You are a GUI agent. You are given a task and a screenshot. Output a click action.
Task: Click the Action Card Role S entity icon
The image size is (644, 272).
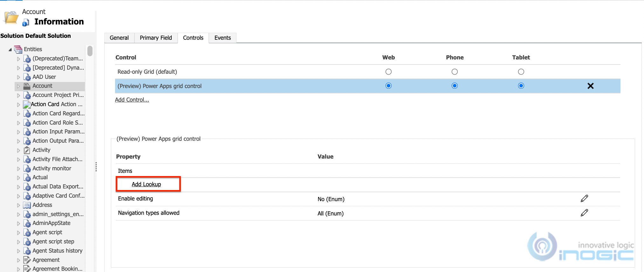(27, 123)
